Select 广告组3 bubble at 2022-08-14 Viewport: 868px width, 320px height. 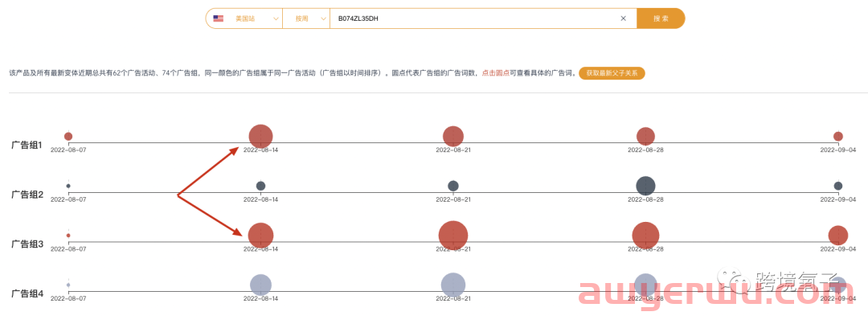click(x=260, y=236)
